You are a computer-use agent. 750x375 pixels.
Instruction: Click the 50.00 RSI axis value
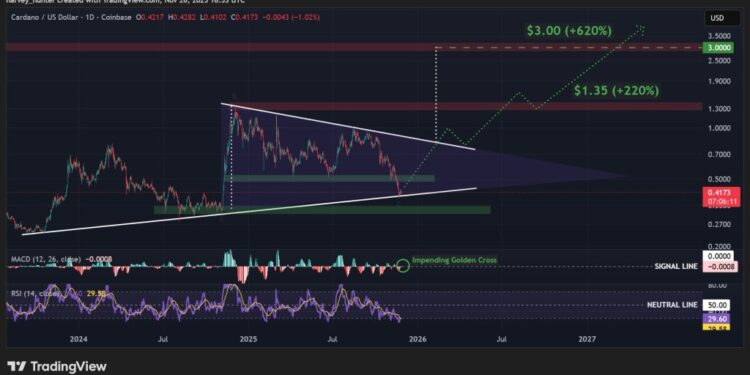(716, 305)
